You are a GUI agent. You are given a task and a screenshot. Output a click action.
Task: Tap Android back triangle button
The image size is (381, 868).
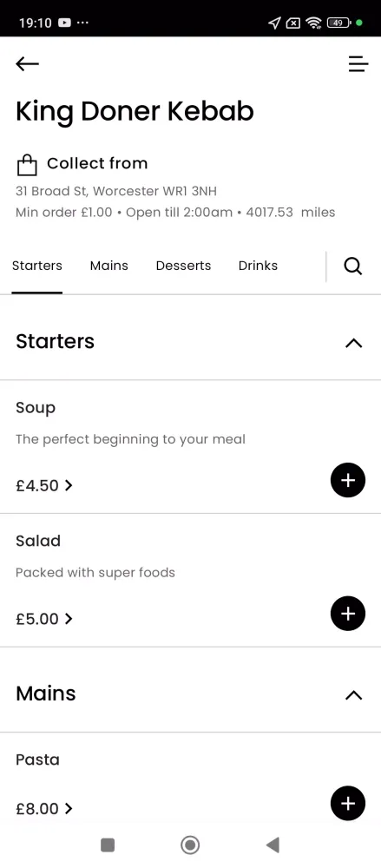[x=273, y=845]
